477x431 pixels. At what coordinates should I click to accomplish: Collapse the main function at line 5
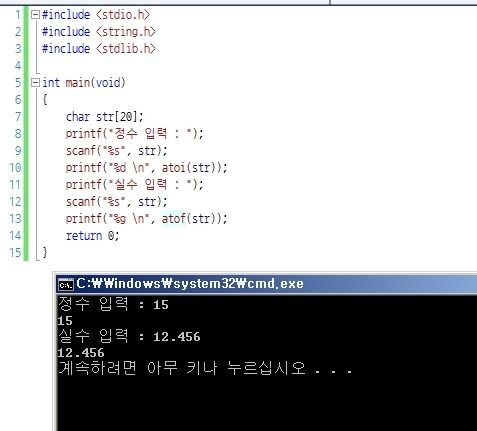[35, 83]
